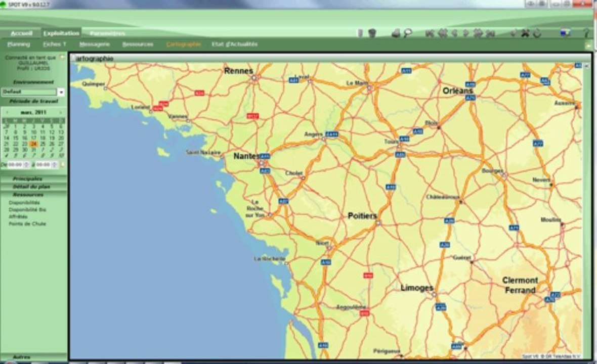This screenshot has height=364, width=597.
Task: Expand the Autres section
Action: [x=33, y=357]
